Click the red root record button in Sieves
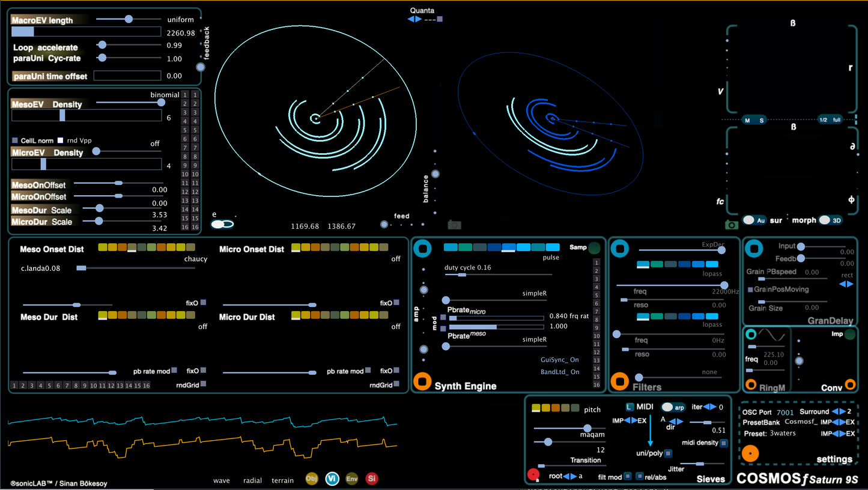Screen dimensions: 868x490 coord(533,475)
